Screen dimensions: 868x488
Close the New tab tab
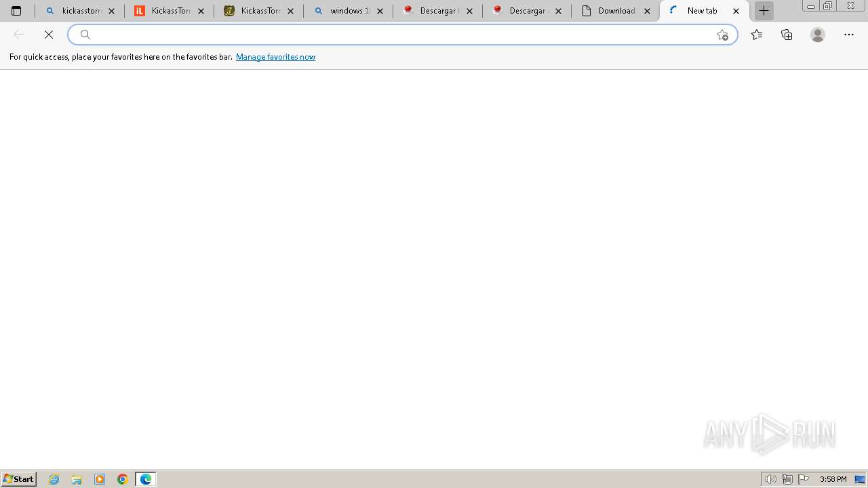click(x=736, y=11)
